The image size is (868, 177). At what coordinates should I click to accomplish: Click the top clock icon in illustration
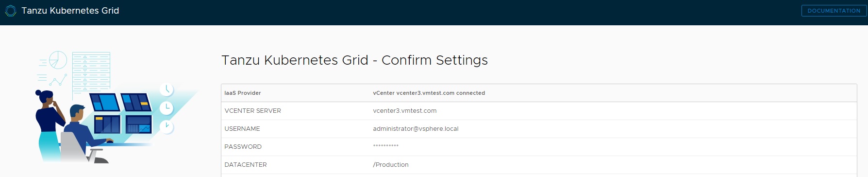pos(167,89)
